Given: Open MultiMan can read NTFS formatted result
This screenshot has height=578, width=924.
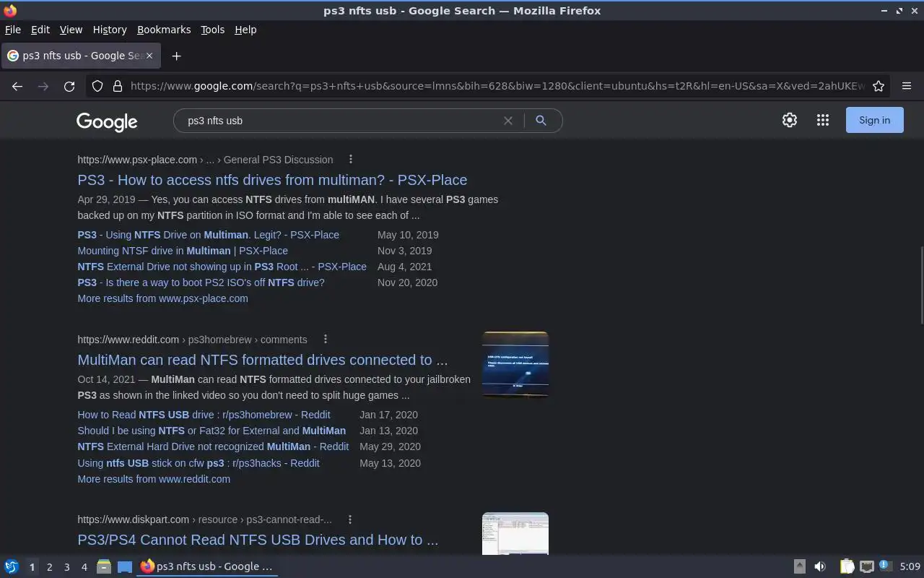Looking at the screenshot, I should (x=262, y=360).
